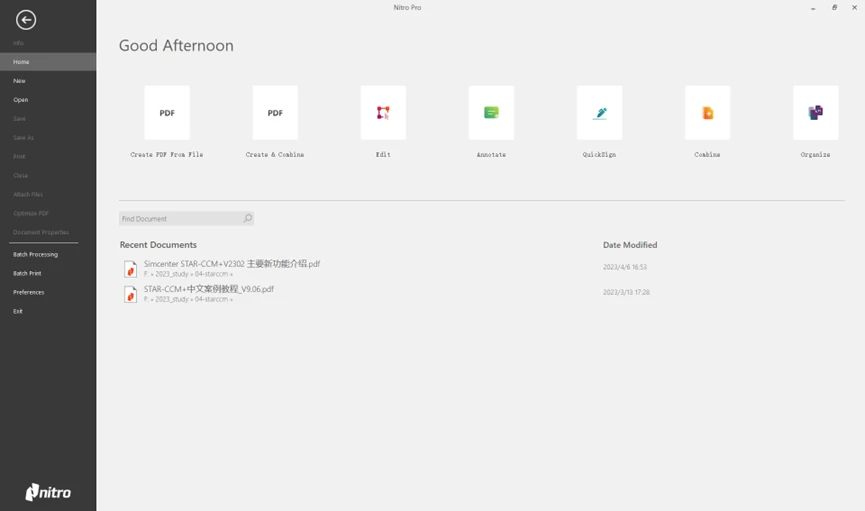Click the QuickSign label text
Viewport: 865px width, 511px height.
pyautogui.click(x=599, y=155)
